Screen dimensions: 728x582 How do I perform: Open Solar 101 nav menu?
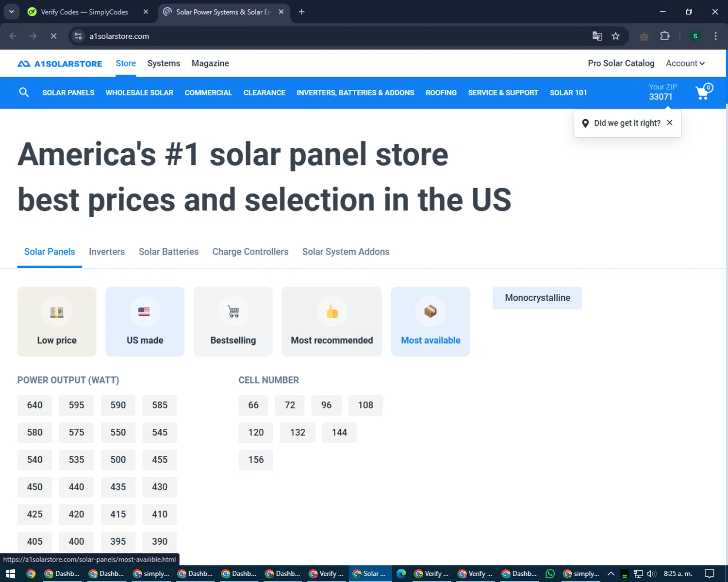coord(568,93)
